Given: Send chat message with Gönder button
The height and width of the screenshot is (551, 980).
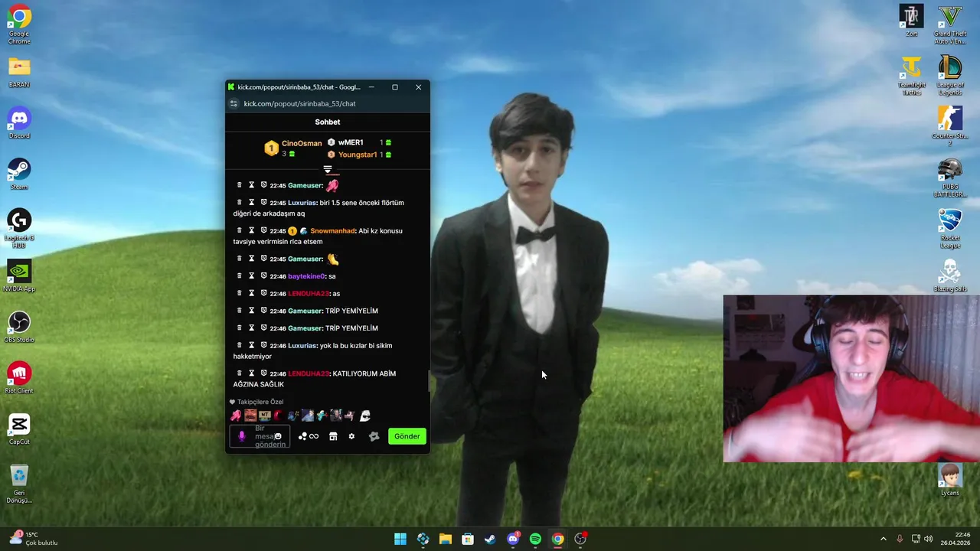Looking at the screenshot, I should [x=407, y=436].
